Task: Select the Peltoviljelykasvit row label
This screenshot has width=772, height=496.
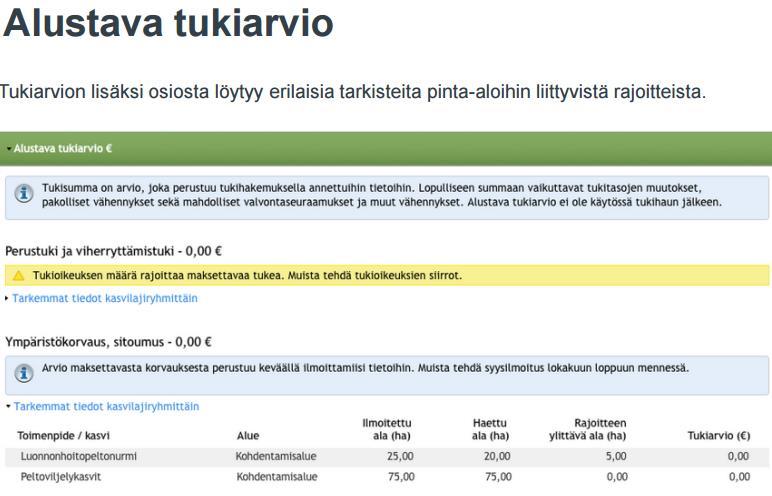Action: [61, 477]
